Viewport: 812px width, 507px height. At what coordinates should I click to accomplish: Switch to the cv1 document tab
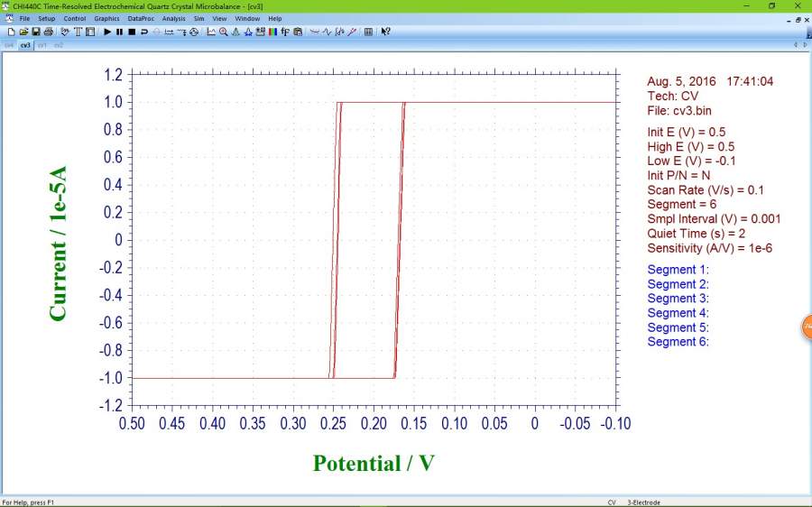pos(42,46)
